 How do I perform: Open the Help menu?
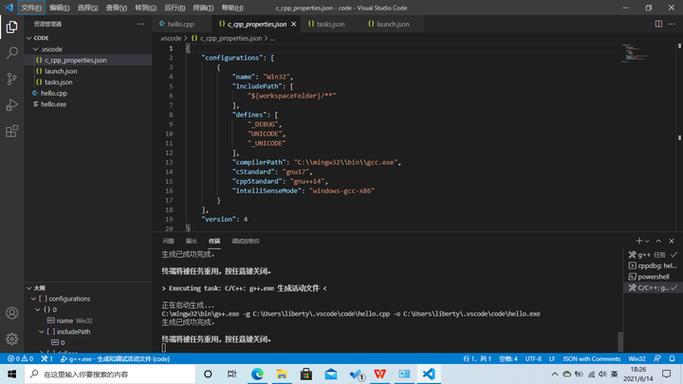pyautogui.click(x=232, y=8)
